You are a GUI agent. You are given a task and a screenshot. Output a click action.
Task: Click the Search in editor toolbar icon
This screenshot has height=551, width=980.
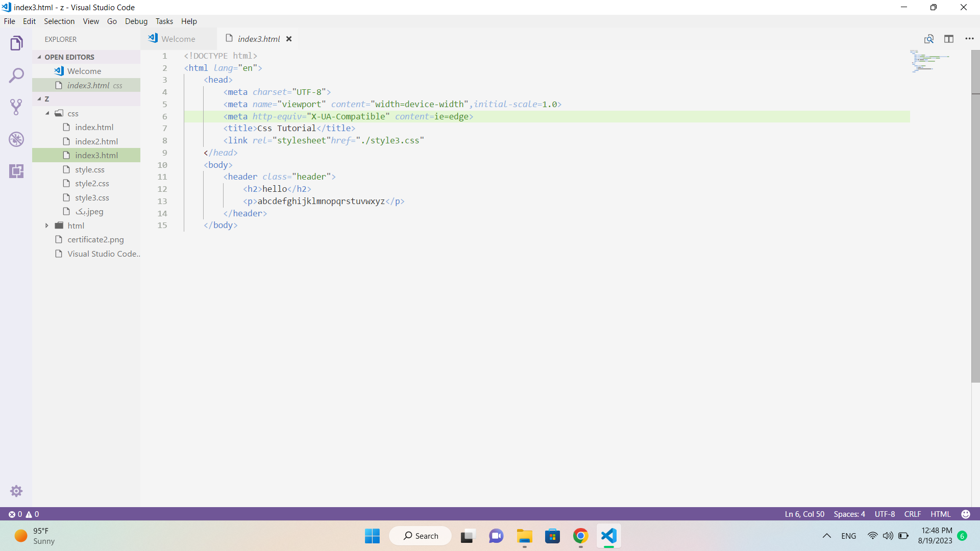tap(929, 39)
